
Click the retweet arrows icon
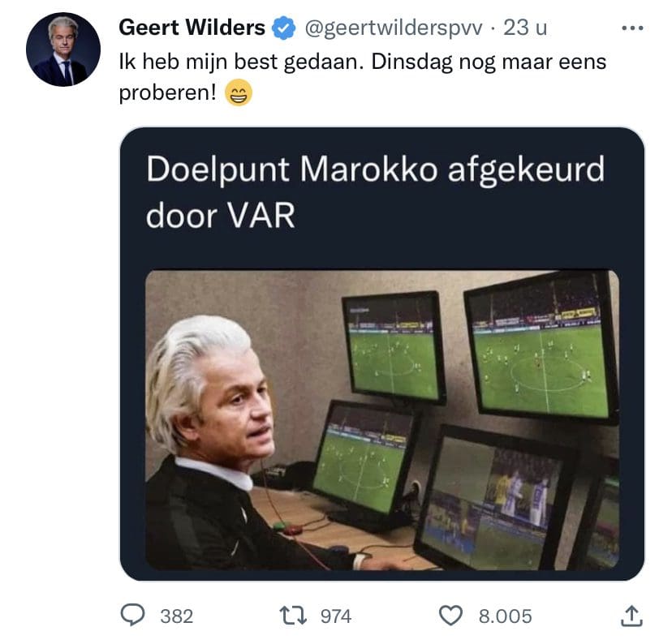(293, 616)
